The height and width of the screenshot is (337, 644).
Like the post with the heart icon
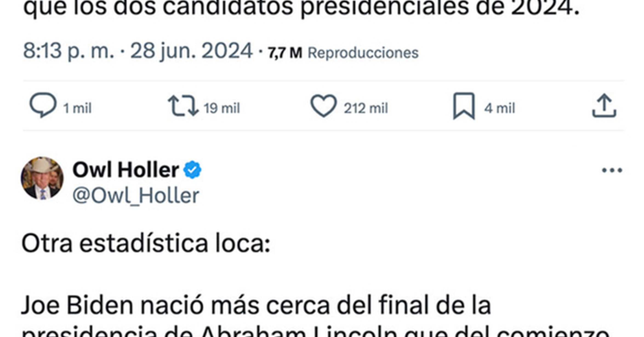tap(323, 106)
